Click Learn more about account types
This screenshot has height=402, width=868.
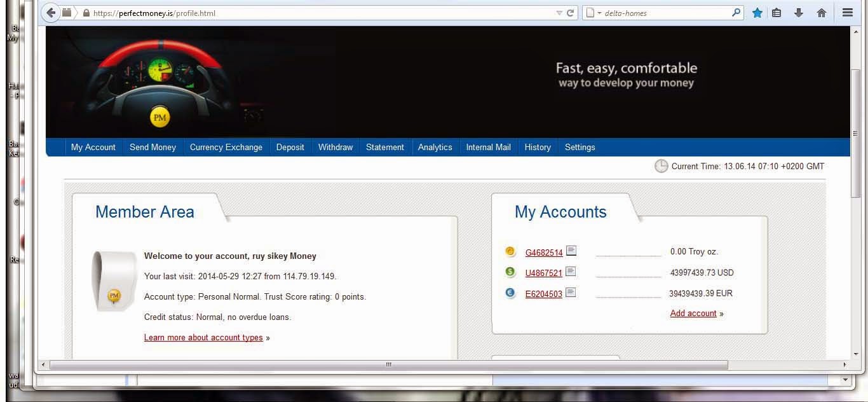tap(203, 337)
